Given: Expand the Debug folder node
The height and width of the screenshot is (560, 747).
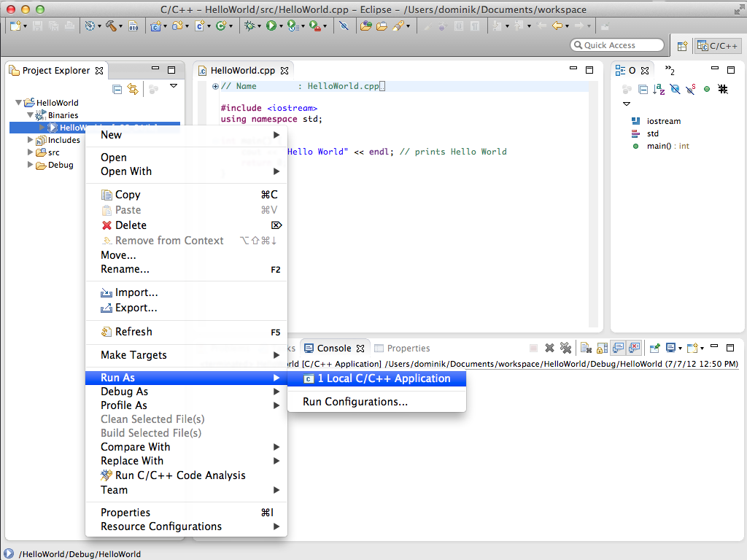Looking at the screenshot, I should pyautogui.click(x=30, y=164).
